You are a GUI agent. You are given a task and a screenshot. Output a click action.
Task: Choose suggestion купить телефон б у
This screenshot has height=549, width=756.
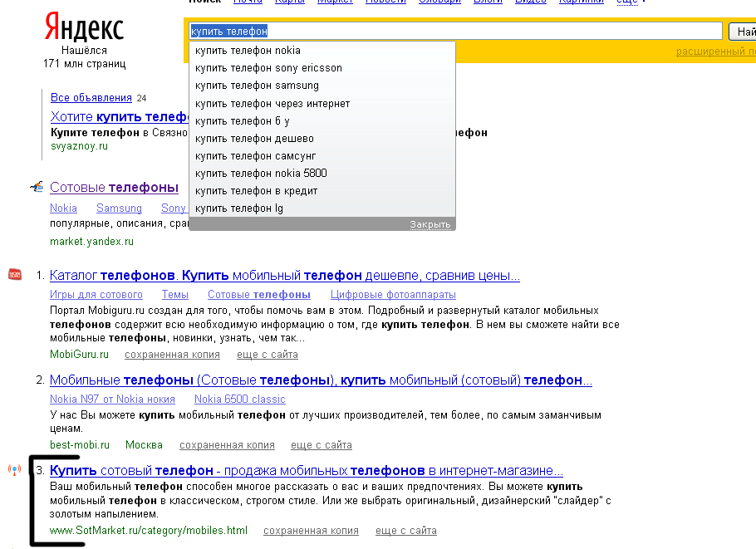coord(322,121)
